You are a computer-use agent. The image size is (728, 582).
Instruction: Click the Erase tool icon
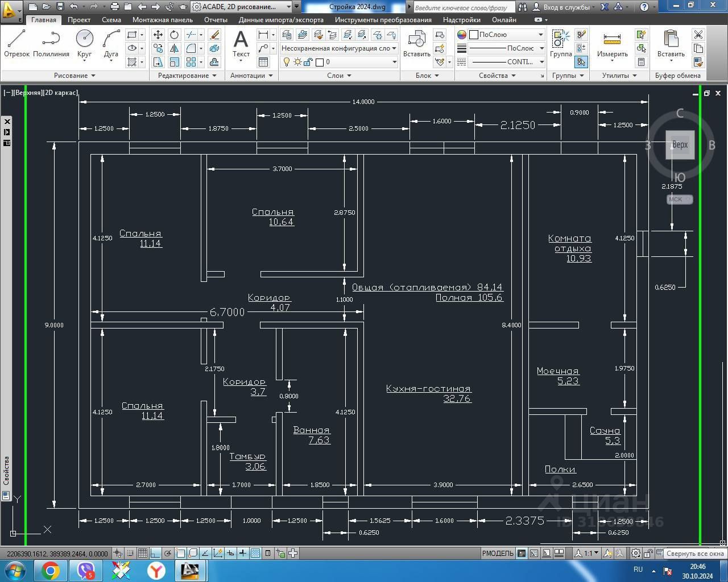point(214,35)
